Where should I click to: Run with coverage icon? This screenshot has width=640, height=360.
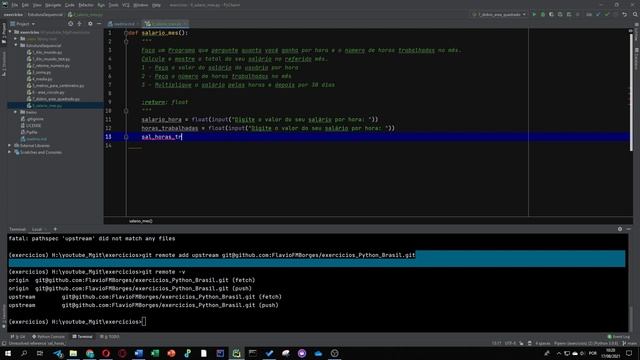coord(551,14)
